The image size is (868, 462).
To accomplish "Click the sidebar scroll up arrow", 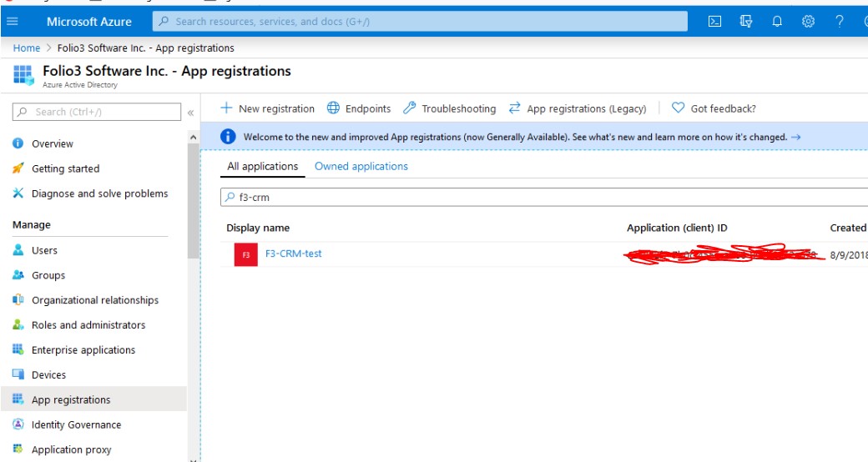I will pyautogui.click(x=193, y=137).
